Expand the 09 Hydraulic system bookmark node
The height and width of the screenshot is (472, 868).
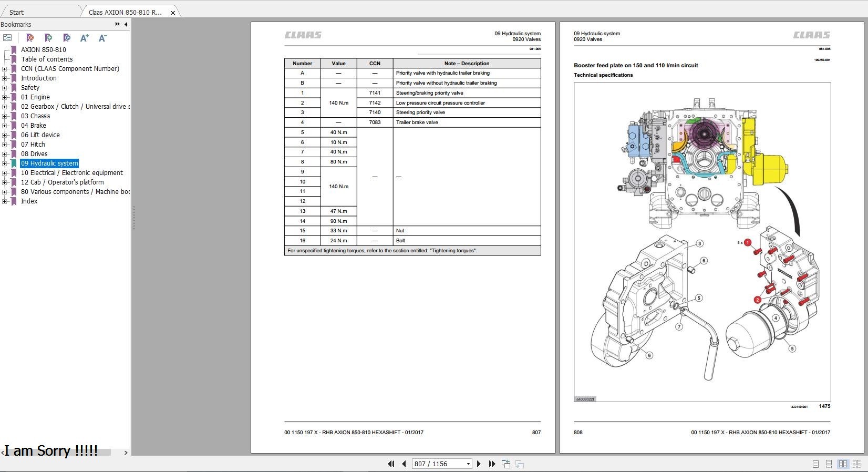[4, 163]
